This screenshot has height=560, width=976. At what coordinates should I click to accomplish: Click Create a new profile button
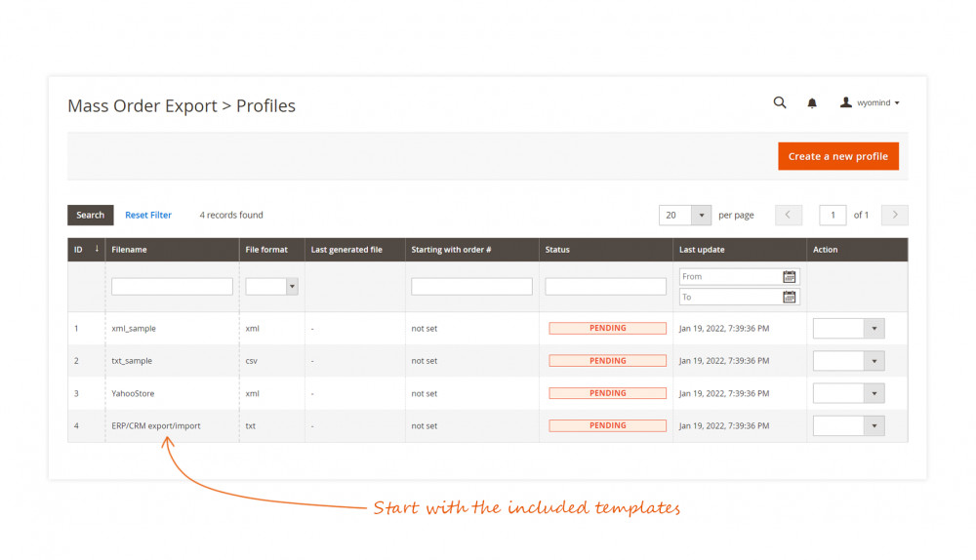click(x=837, y=156)
